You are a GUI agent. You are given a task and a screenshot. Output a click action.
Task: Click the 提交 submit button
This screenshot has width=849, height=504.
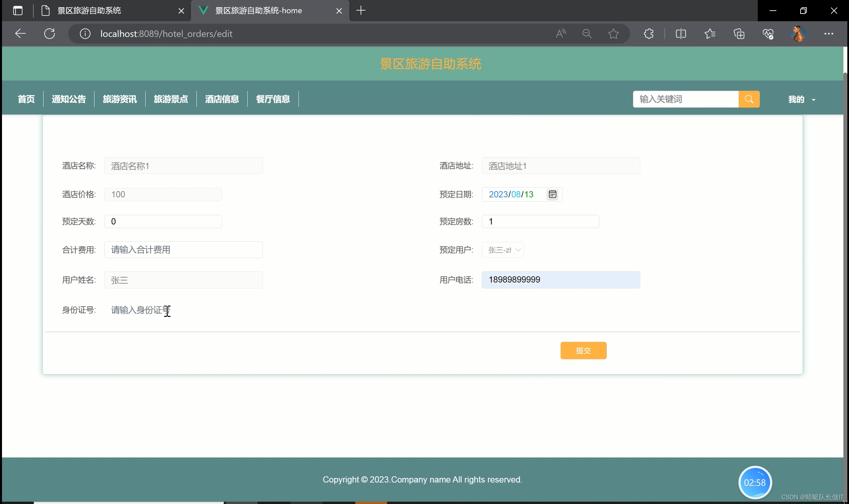[x=583, y=350]
